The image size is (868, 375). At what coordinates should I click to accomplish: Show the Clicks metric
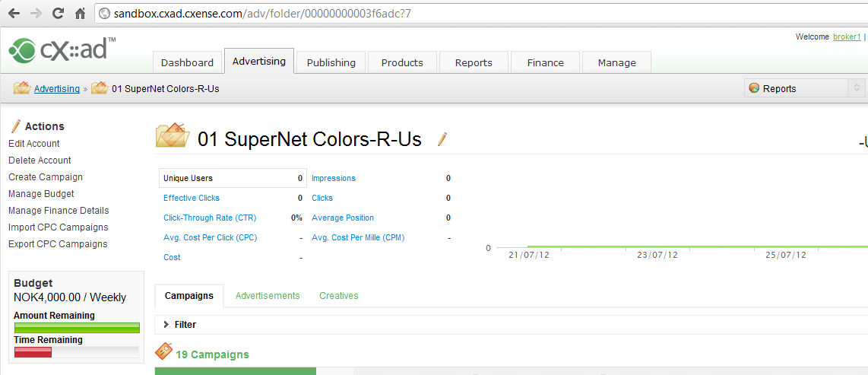point(322,198)
